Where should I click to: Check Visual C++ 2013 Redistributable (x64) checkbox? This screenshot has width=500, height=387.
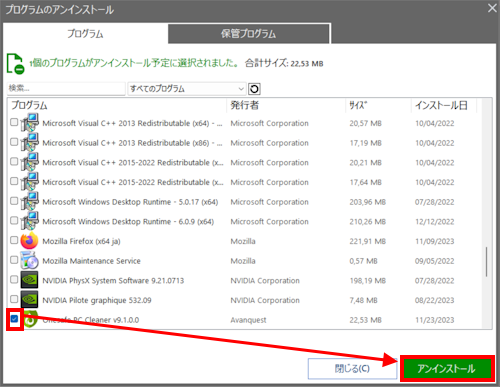[x=14, y=122]
